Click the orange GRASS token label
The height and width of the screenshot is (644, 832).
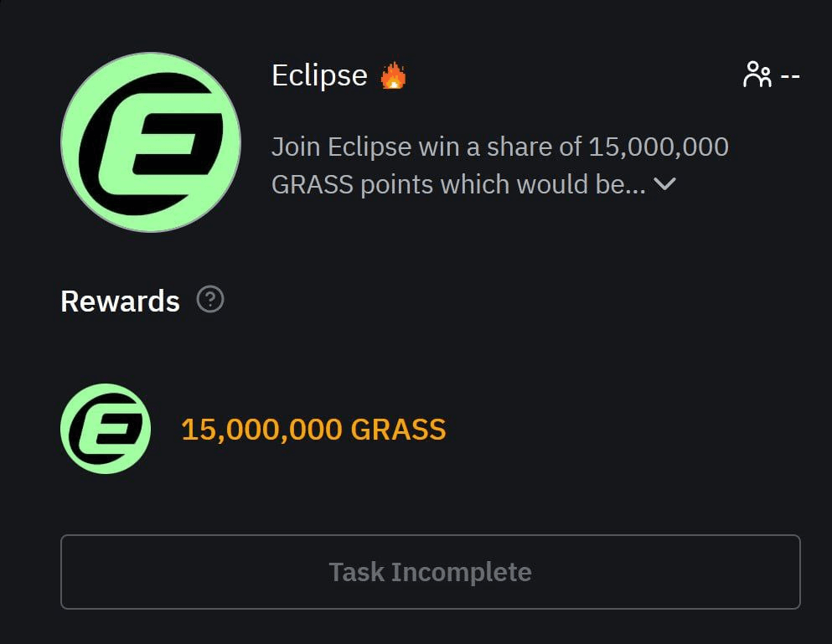click(x=398, y=430)
